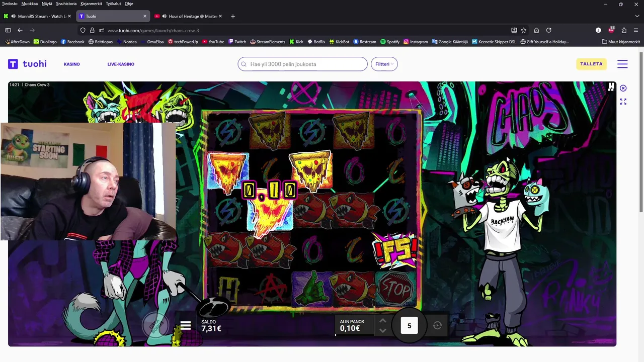
Task: Open the Muut kirjanmerkit folder
Action: click(621, 42)
